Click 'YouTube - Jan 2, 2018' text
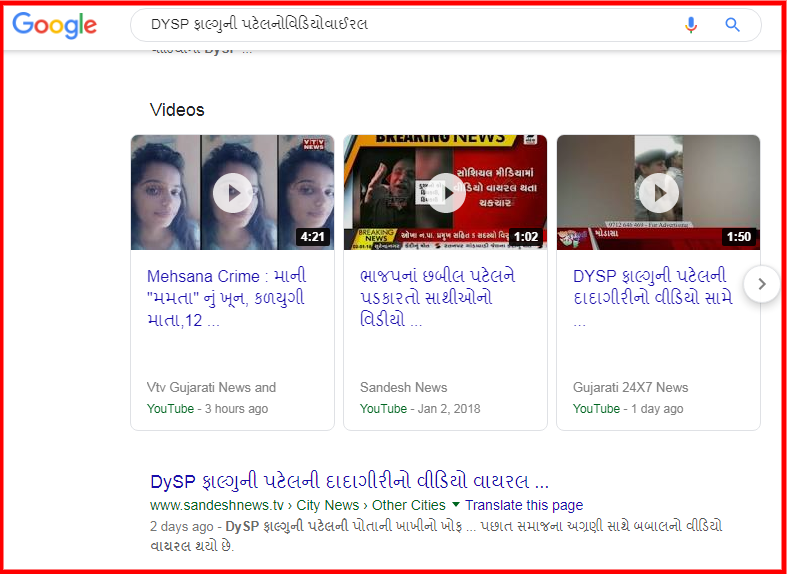Image resolution: width=787 pixels, height=574 pixels. coord(420,409)
